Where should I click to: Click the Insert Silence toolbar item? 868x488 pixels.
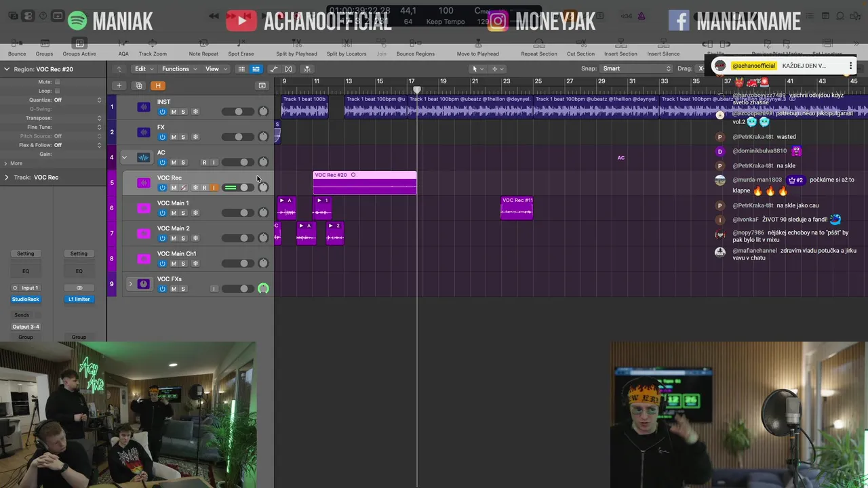tap(663, 48)
